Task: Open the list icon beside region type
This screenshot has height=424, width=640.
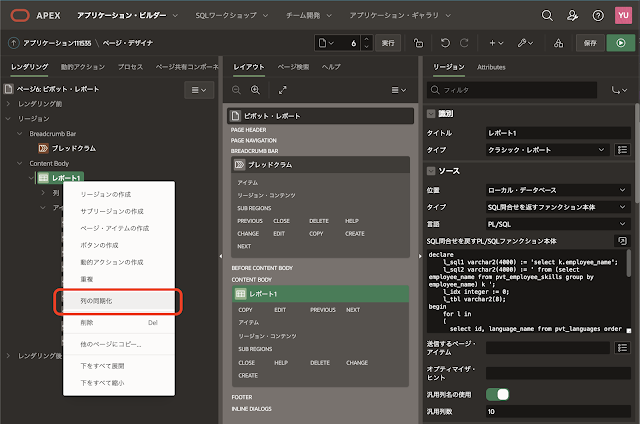Action: coord(622,150)
